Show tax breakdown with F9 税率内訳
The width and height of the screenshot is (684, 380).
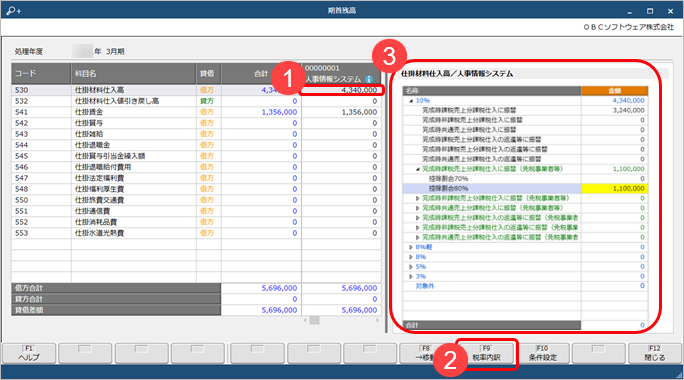tap(486, 353)
